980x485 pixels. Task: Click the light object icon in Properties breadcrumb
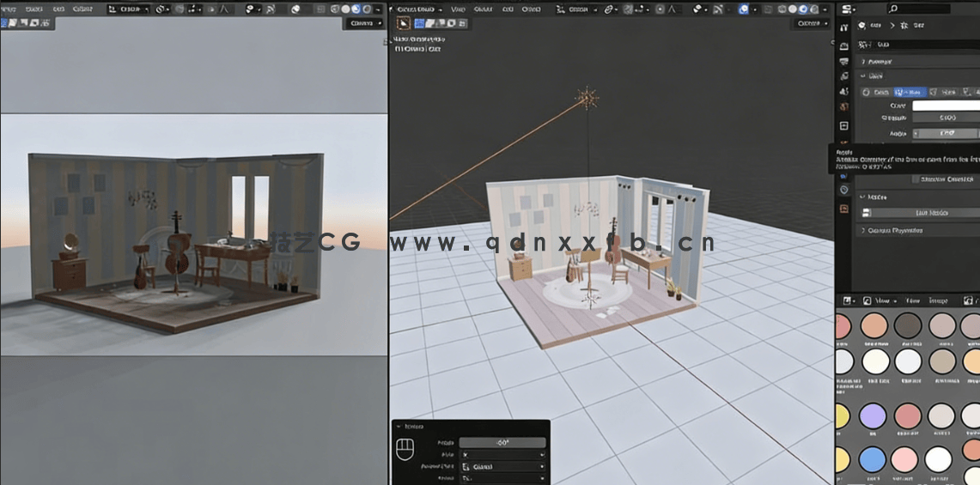(862, 26)
